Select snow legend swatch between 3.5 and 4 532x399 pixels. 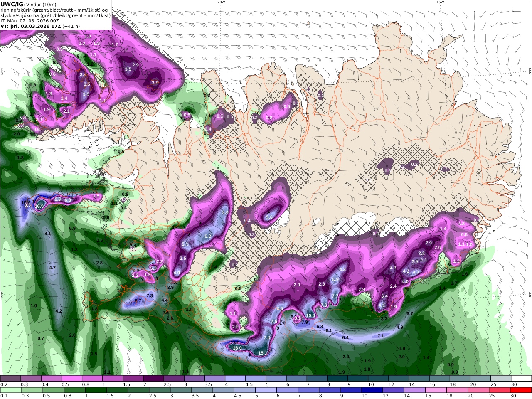(214, 378)
